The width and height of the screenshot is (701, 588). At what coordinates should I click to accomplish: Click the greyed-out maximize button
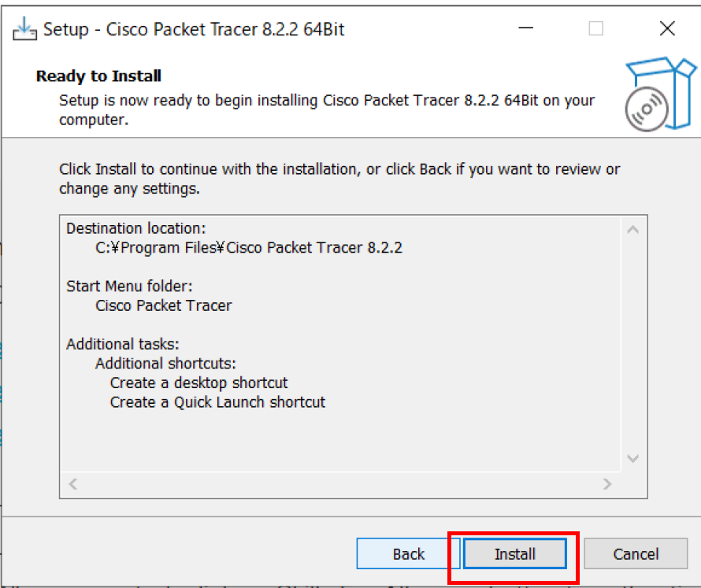click(596, 29)
